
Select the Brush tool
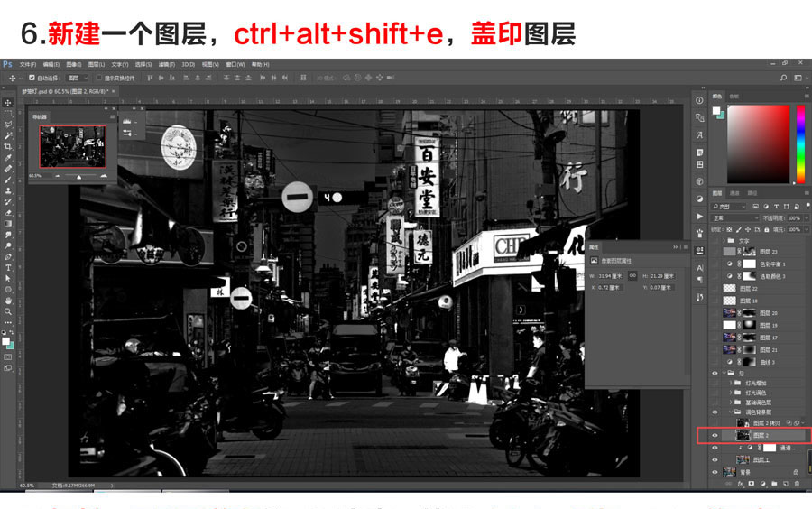[x=8, y=180]
